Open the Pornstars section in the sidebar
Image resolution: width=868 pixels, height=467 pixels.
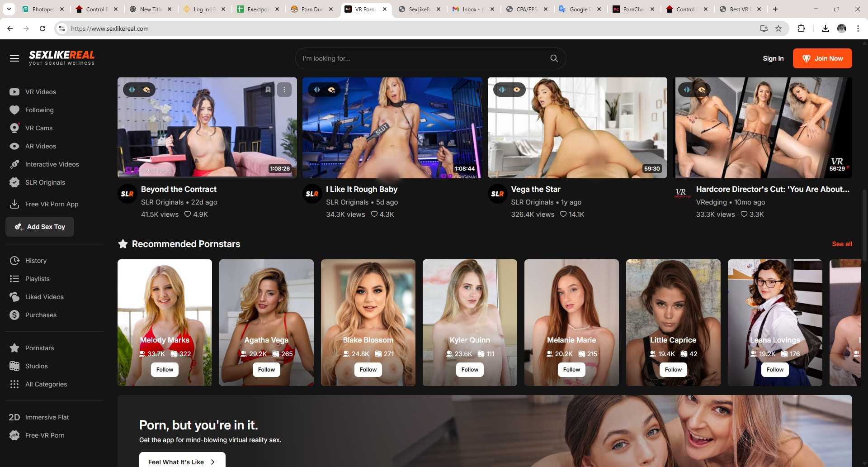click(39, 348)
